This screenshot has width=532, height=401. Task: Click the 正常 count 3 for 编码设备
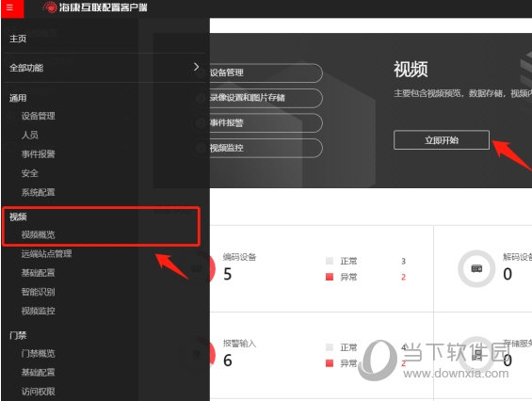click(x=403, y=262)
